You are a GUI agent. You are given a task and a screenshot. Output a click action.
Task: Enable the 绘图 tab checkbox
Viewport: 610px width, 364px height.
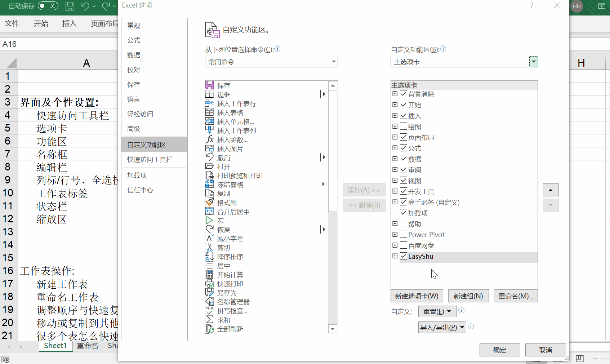[404, 126]
